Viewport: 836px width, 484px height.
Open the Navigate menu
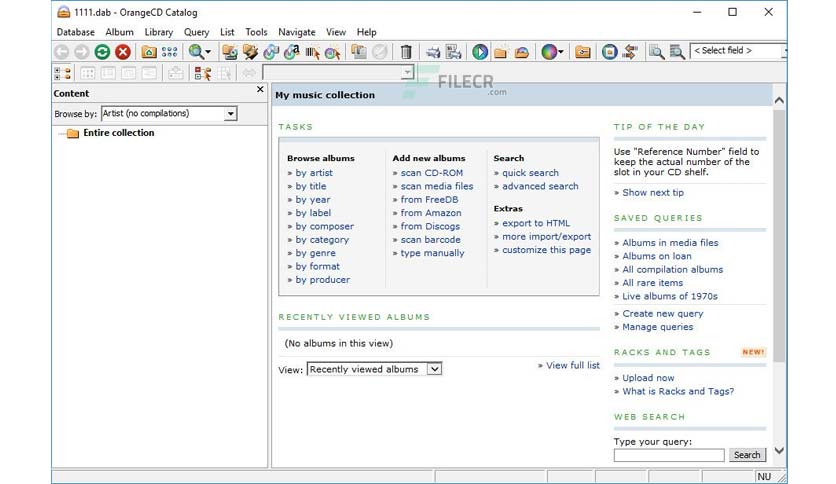[x=296, y=32]
